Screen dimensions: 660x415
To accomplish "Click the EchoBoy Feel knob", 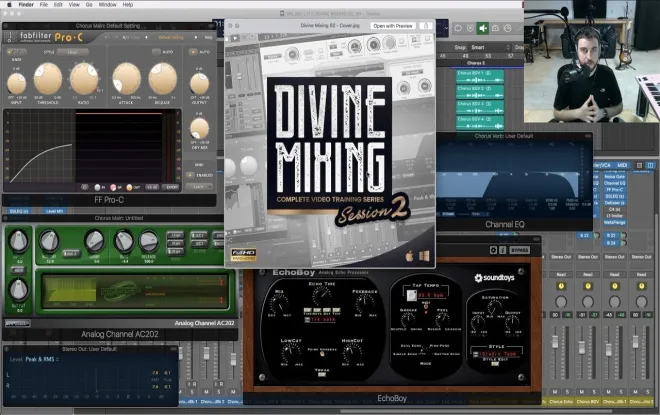I will [442, 320].
